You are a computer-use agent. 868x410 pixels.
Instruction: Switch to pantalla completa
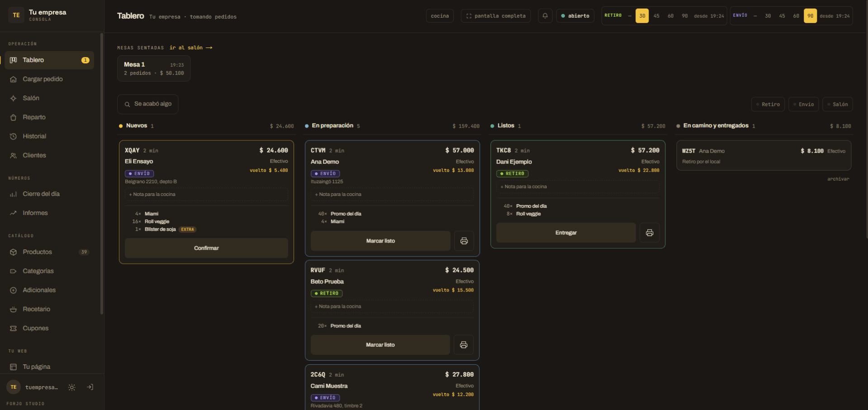(496, 16)
